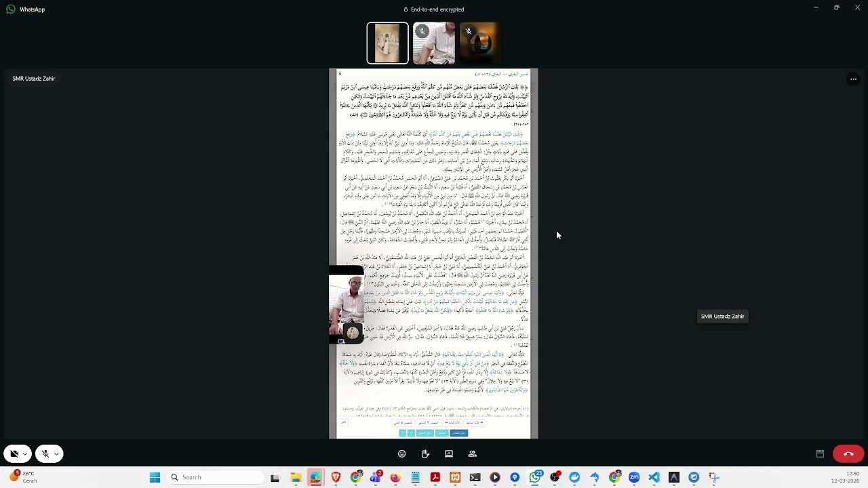Open Brave browser from taskbar
The height and width of the screenshot is (488, 868).
click(x=336, y=477)
